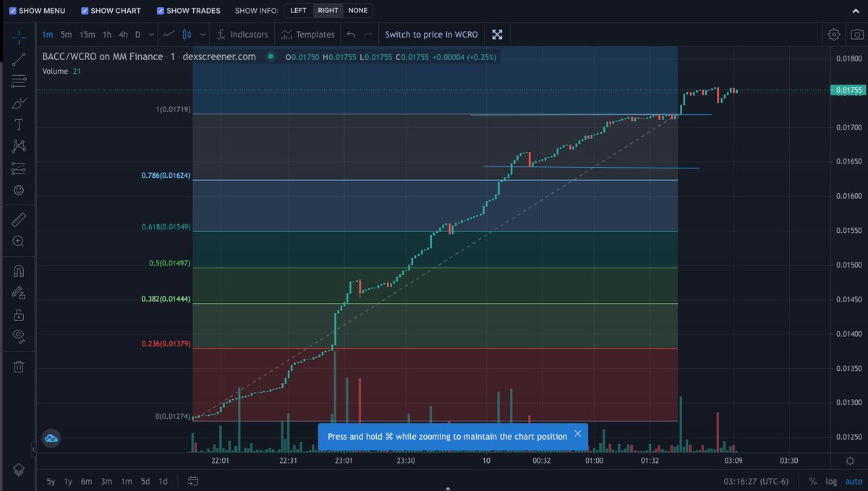Set date range to 5d
868x491 pixels.
(145, 481)
